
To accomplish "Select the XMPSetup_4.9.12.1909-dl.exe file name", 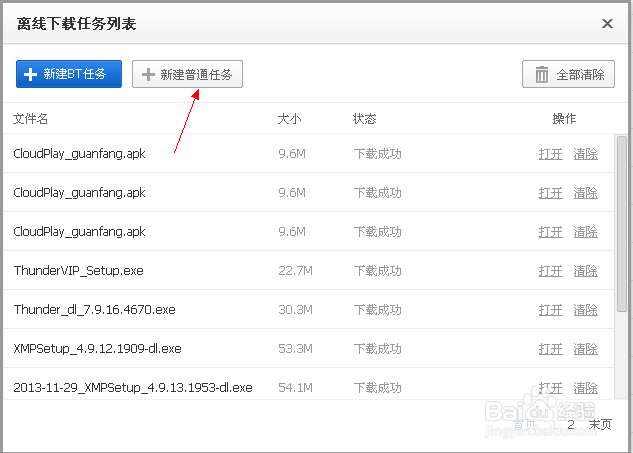I will pyautogui.click(x=97, y=348).
